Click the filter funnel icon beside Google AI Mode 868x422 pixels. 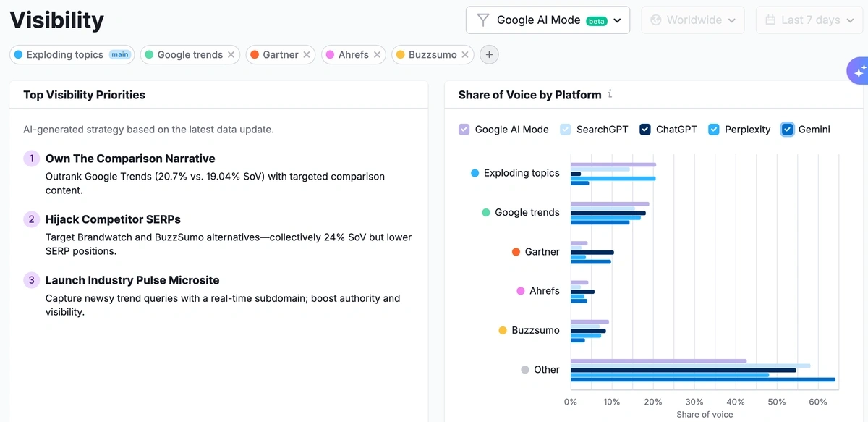483,20
